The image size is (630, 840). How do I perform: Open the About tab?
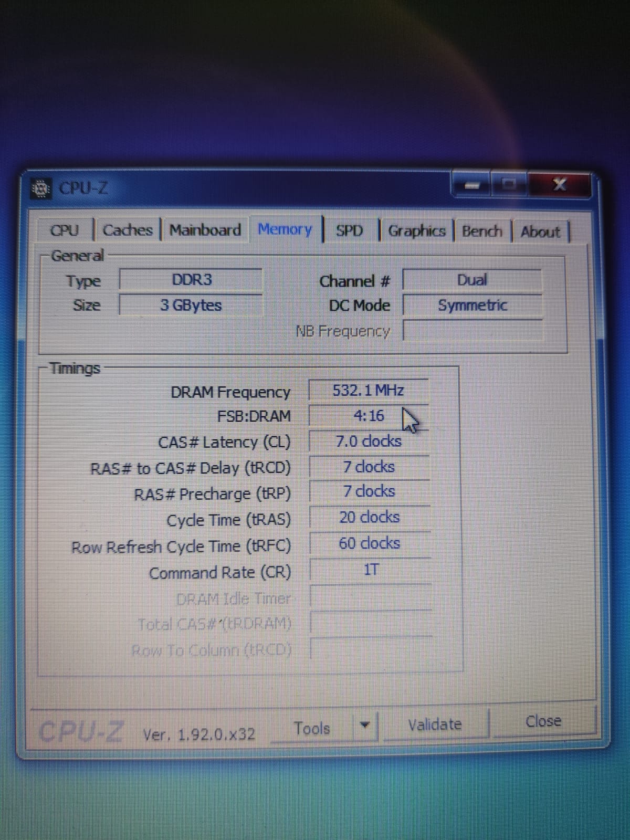pos(541,232)
